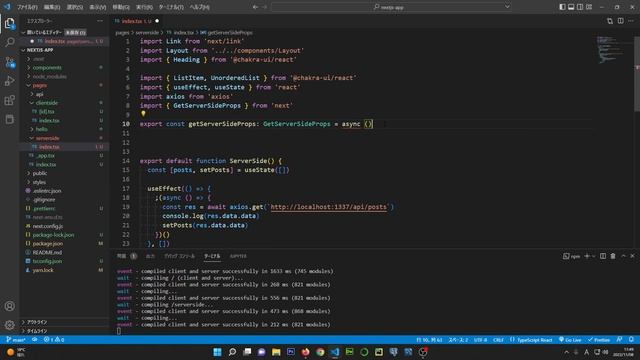Open the Edit menu
The height and width of the screenshot is (360, 640).
tap(52, 7)
